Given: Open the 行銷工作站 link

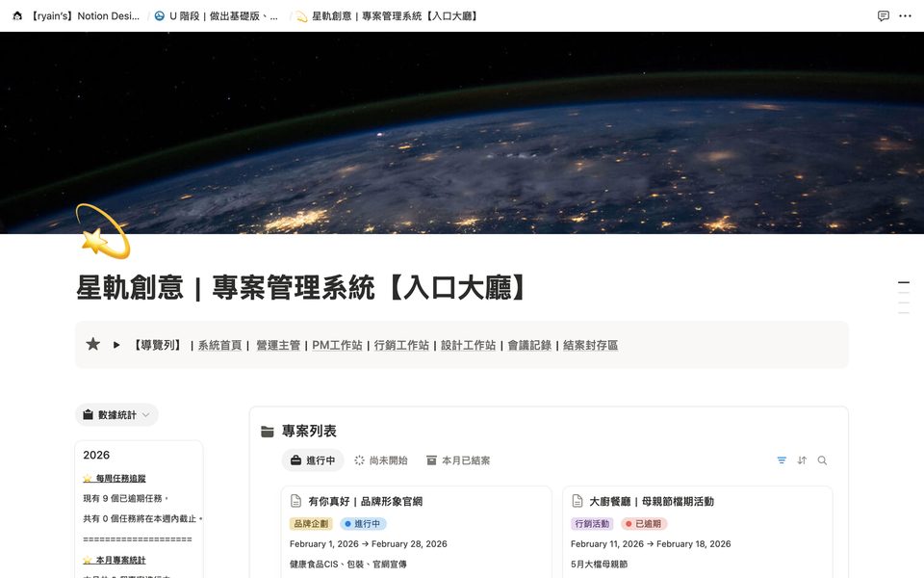Looking at the screenshot, I should coord(401,345).
